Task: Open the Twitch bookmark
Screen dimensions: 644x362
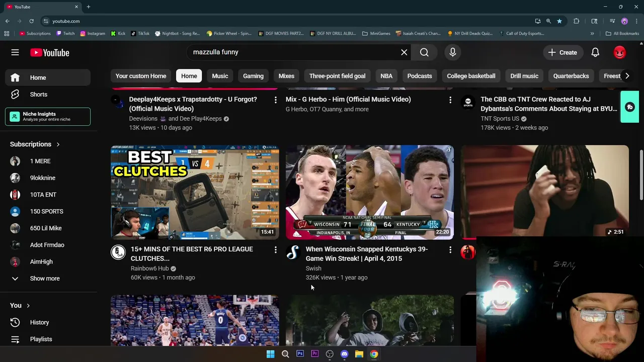Action: point(65,34)
